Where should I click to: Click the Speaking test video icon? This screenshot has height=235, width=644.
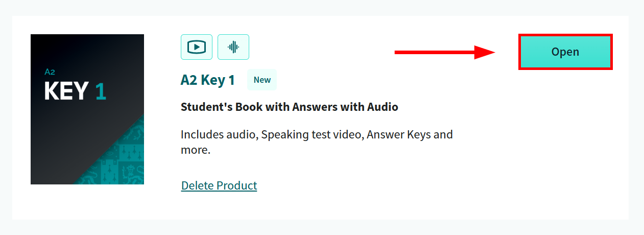pyautogui.click(x=197, y=47)
